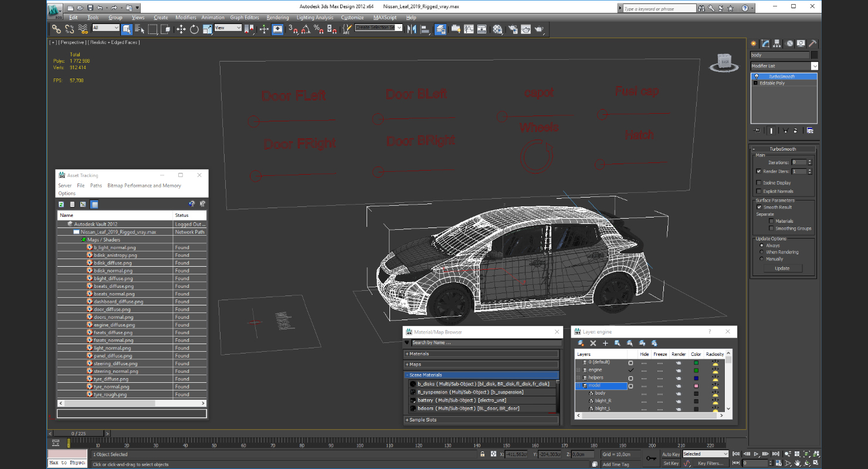Toggle the Percent Snap button
Screen dimensions: 868x469
[318, 29]
